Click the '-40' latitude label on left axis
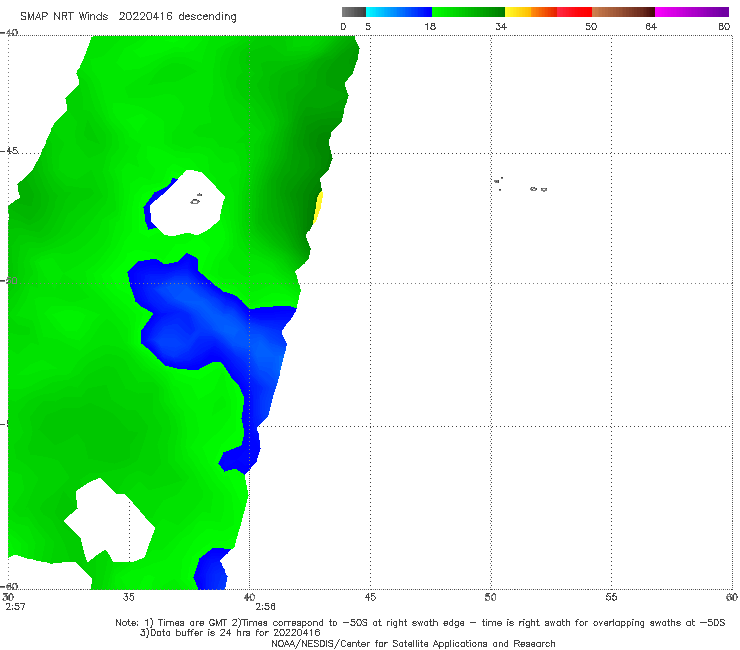740x650 pixels. (x=9, y=33)
